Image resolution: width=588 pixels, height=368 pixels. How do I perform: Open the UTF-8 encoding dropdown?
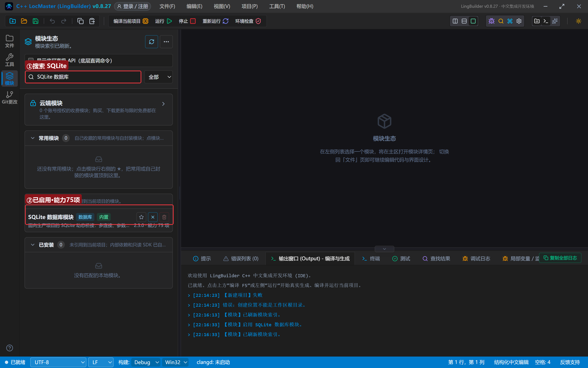(58, 362)
